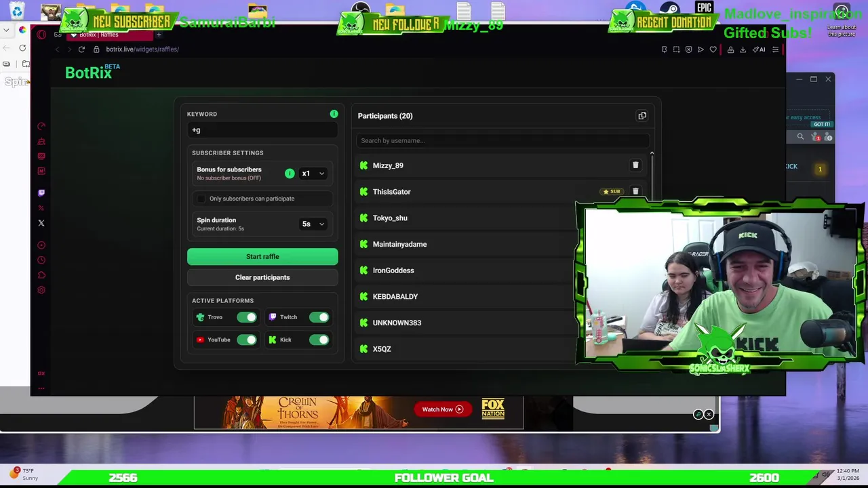
Task: Open sidebar extensions cube icon
Action: [x=41, y=275]
